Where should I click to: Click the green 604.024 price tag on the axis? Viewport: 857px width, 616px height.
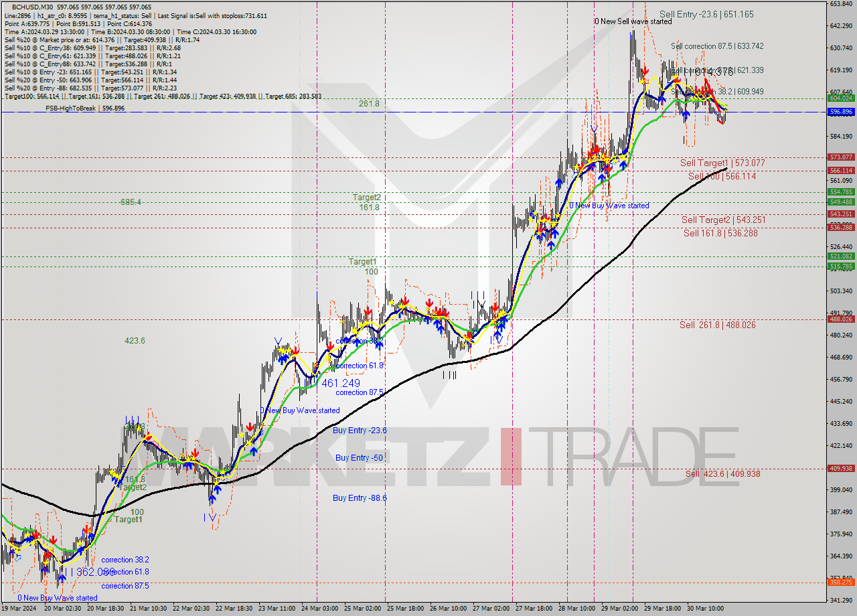[841, 98]
